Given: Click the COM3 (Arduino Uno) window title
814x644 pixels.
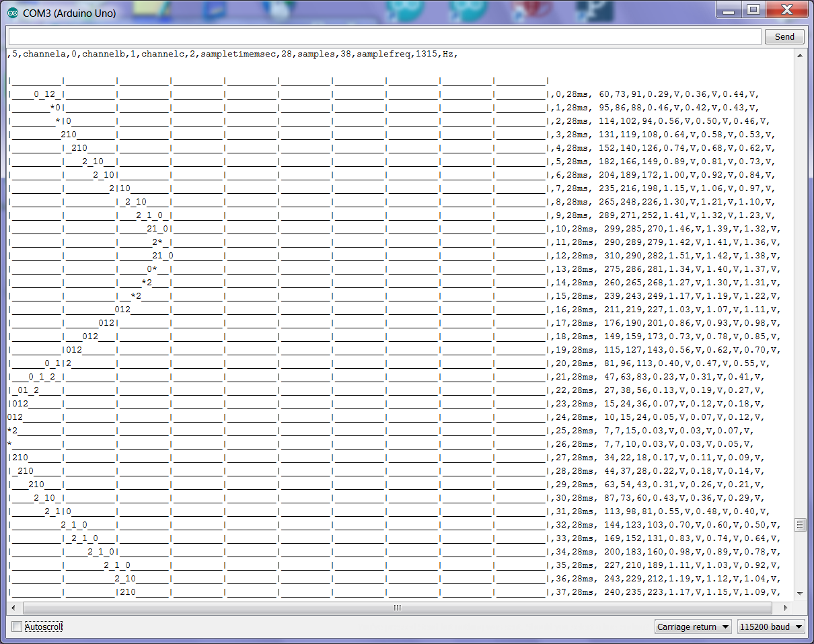Looking at the screenshot, I should pyautogui.click(x=69, y=13).
